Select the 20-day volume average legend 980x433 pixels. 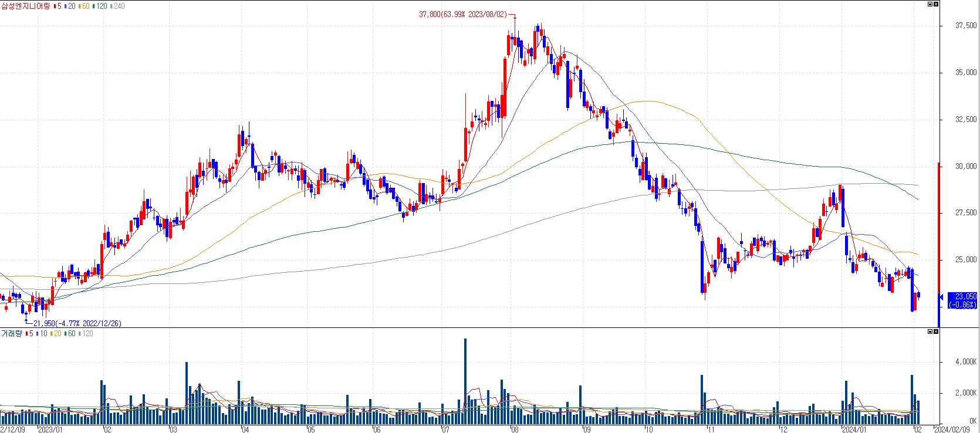(x=55, y=333)
